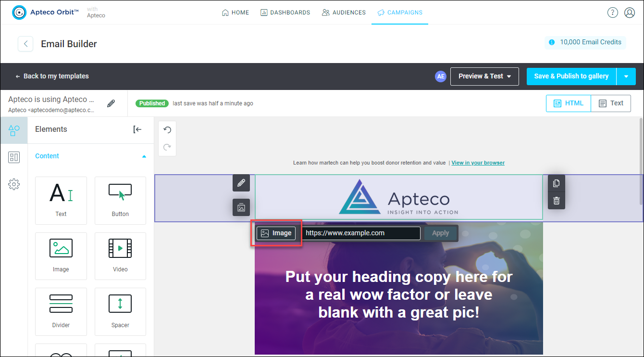This screenshot has height=357, width=644.
Task: Edit the logo block with pencil icon
Action: coord(241,183)
